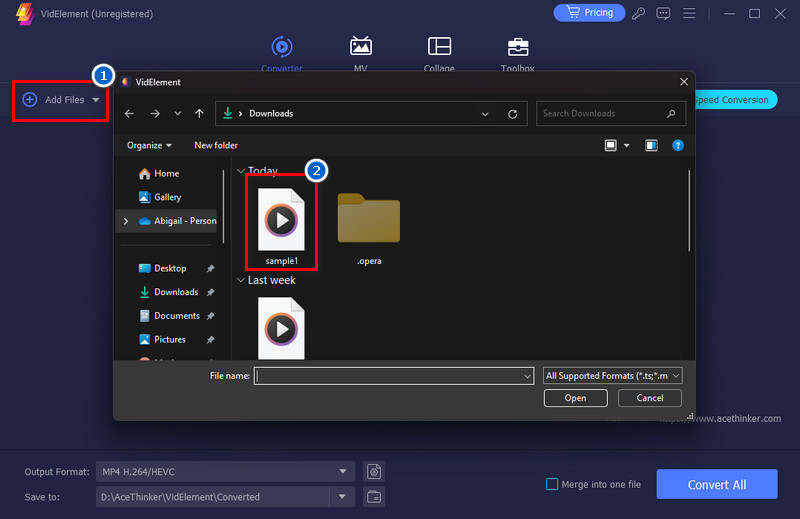Open the file dialog help icon
This screenshot has width=800, height=519.
[678, 145]
